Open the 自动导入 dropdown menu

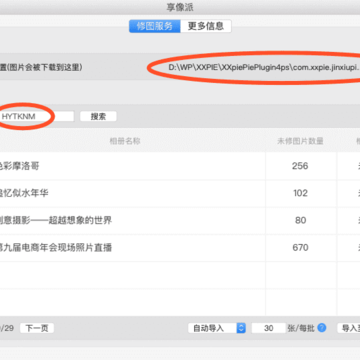tap(217, 328)
